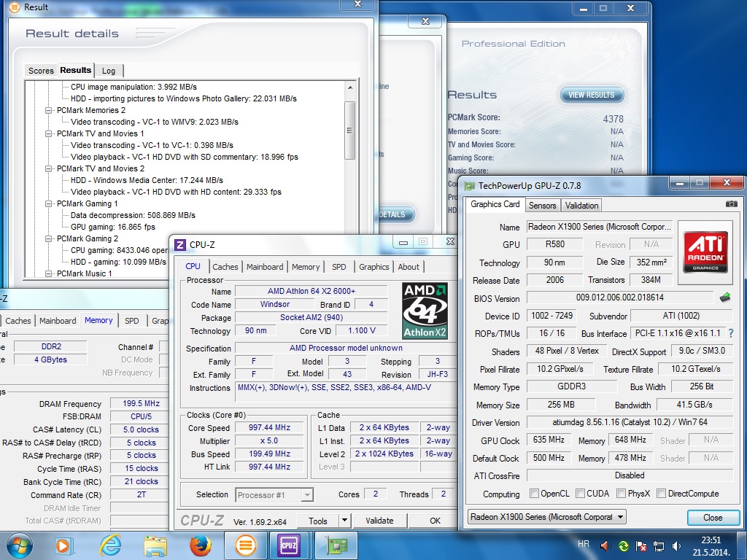Click the GPU-Z screenshot camera icon
The height and width of the screenshot is (560, 747).
pos(731,204)
